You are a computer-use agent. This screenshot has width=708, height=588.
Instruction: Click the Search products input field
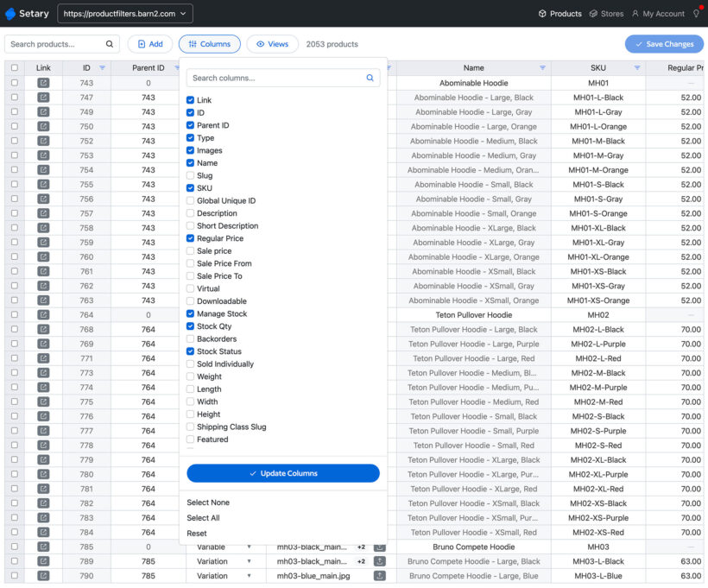[x=52, y=43]
